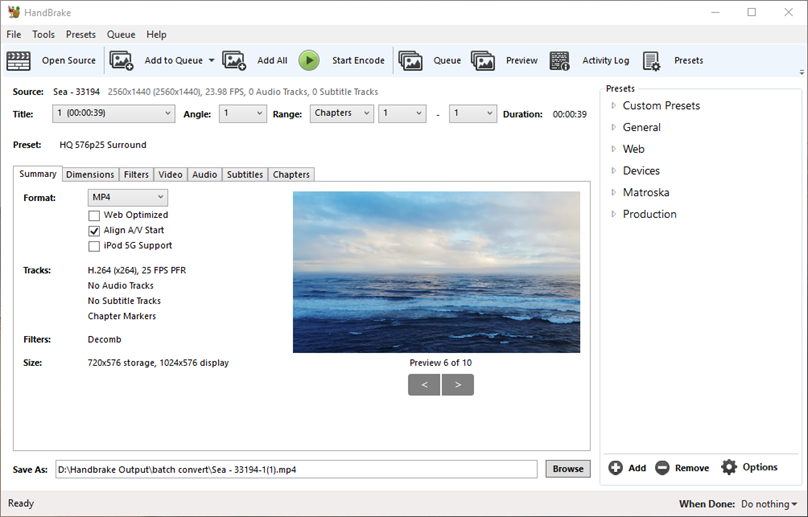Click the Add All picture icon
The image size is (808, 517).
[x=234, y=61]
